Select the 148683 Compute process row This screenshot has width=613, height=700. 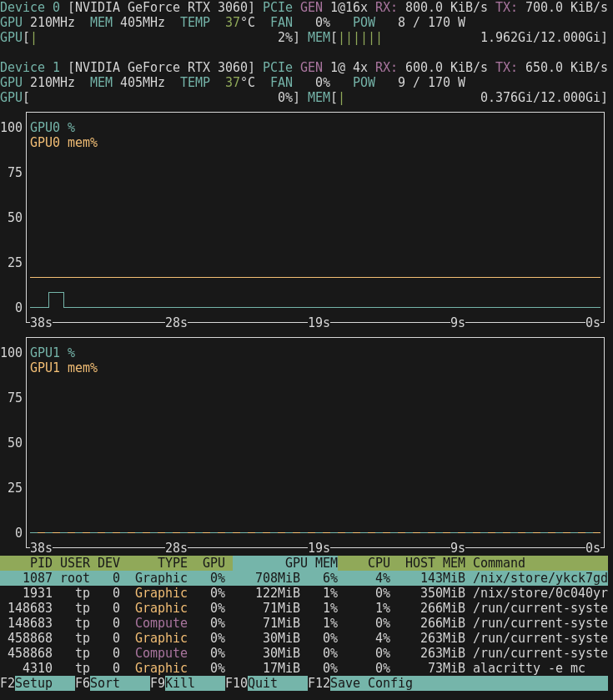(x=304, y=622)
